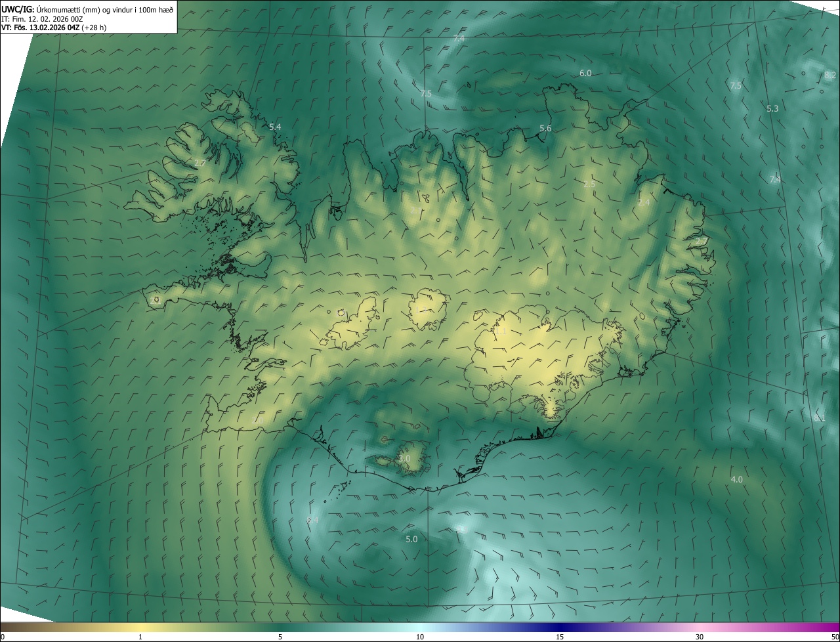The width and height of the screenshot is (840, 642).
Task: Click the valid time 'VT: Fös. 13.02.2026 04Z (+28 h)'
Action: point(54,28)
